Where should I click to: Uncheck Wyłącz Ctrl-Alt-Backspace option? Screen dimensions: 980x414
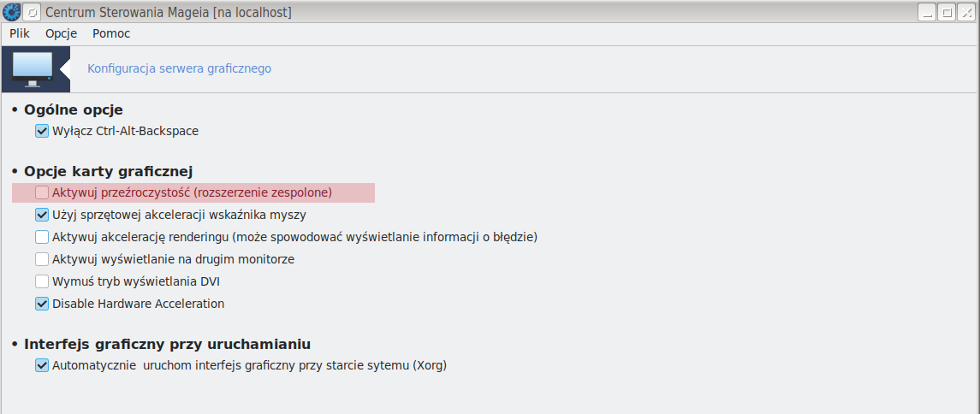(x=42, y=131)
